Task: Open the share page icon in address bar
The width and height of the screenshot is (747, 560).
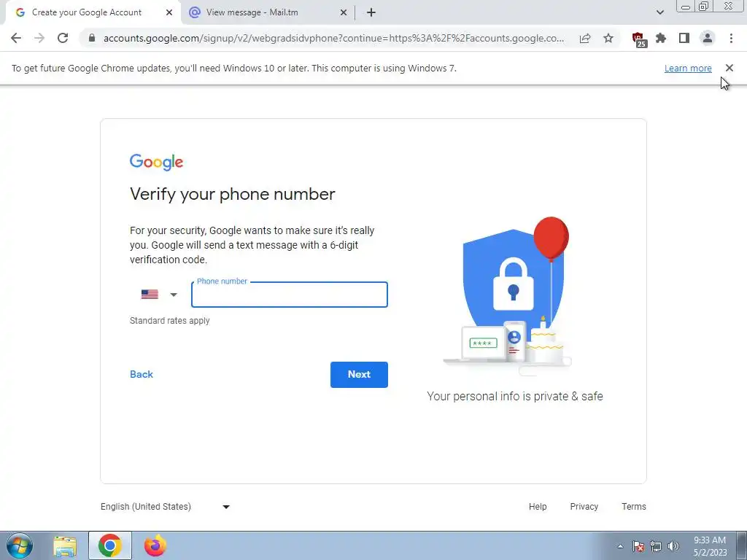Action: tap(585, 38)
